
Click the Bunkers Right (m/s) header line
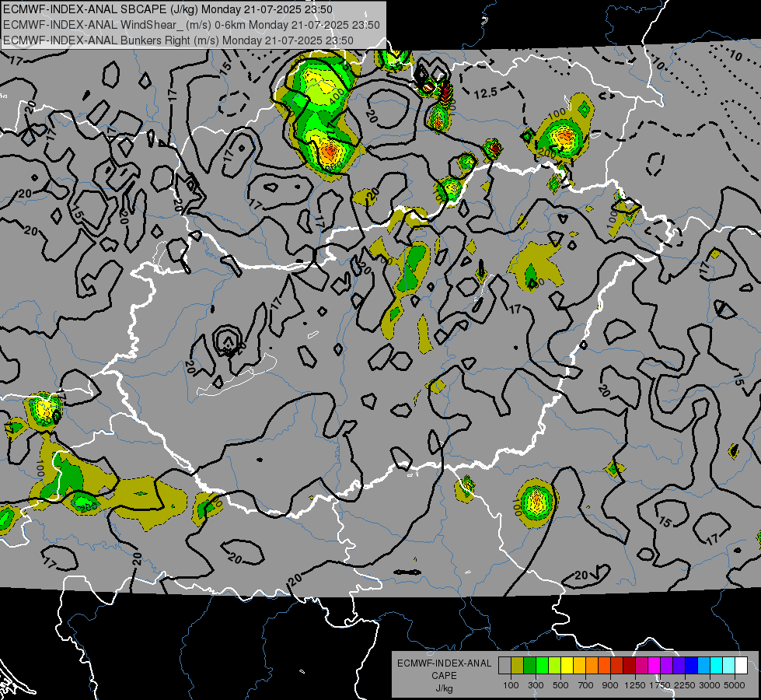[178, 40]
